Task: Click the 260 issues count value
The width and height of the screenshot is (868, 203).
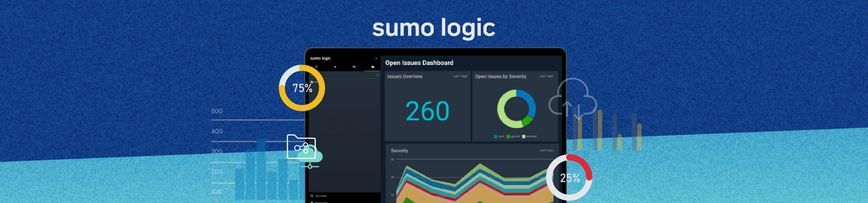Action: click(x=427, y=111)
